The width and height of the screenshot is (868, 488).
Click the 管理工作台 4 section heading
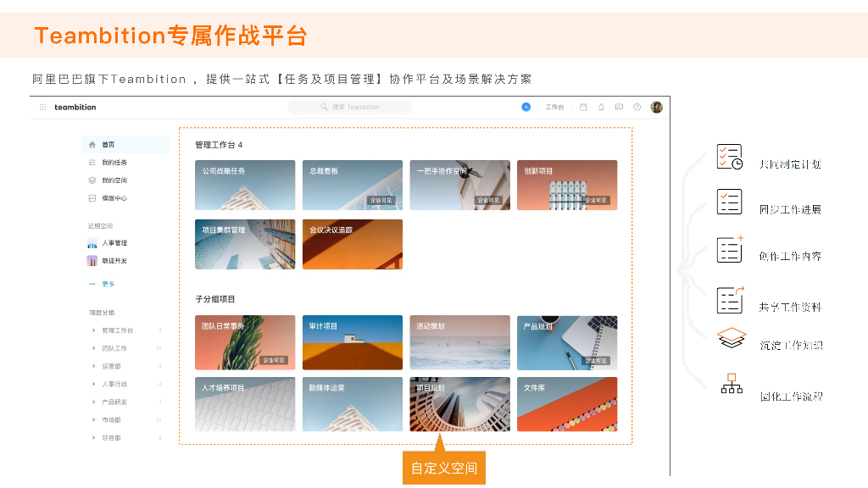click(x=219, y=145)
